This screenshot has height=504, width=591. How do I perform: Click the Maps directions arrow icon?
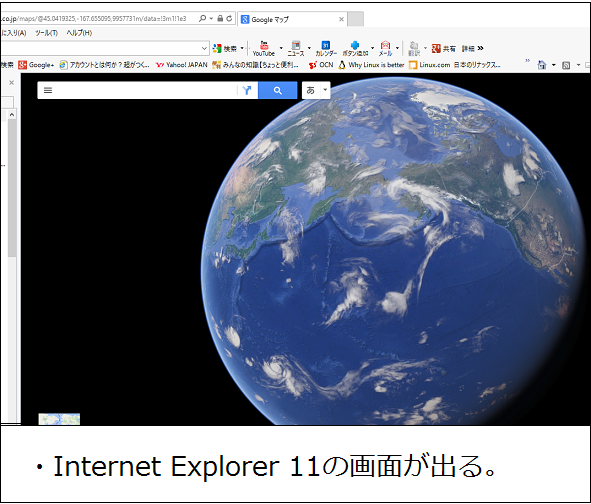(247, 90)
